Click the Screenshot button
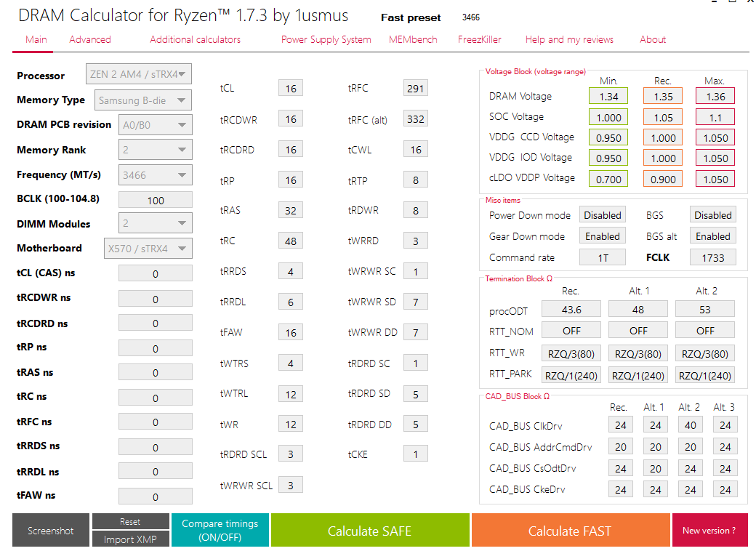This screenshot has width=756, height=559. [51, 530]
